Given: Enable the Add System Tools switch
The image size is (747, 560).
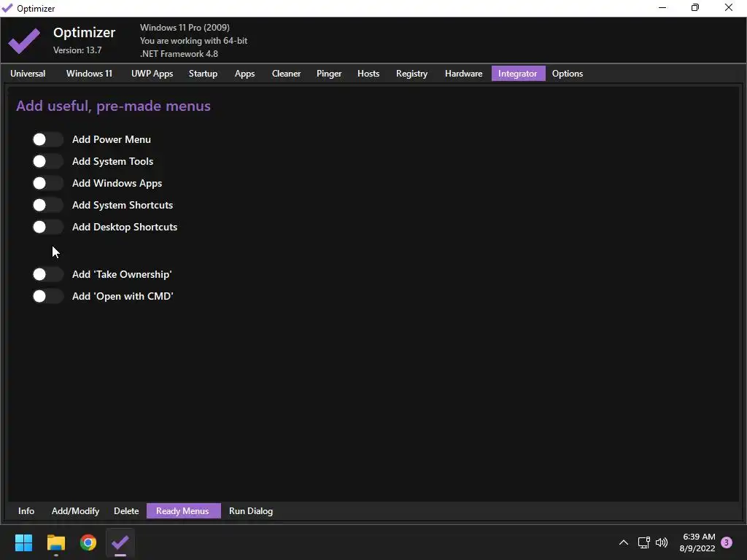Looking at the screenshot, I should [47, 161].
